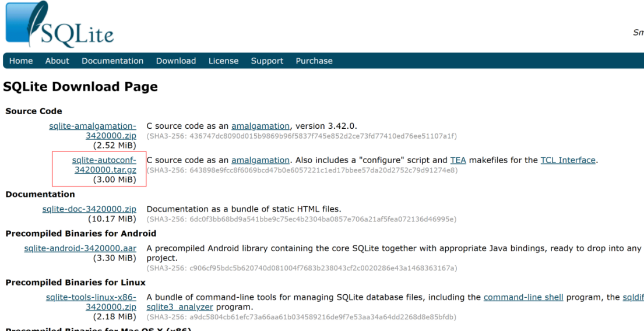Screen dimensions: 644x331
Task: Click SHA3-256 hash starting with 436747dc
Action: [302, 136]
